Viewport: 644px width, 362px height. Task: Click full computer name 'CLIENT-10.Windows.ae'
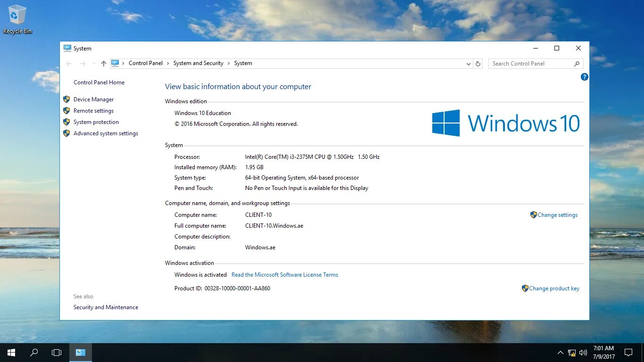(x=274, y=226)
